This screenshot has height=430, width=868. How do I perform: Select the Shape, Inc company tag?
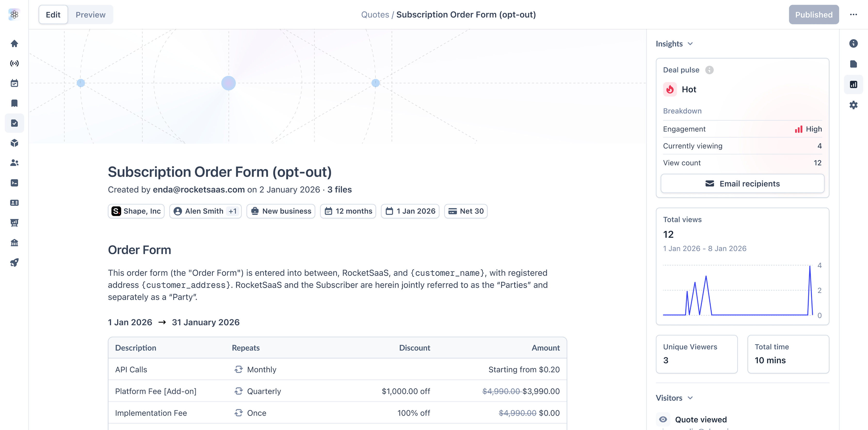click(136, 211)
